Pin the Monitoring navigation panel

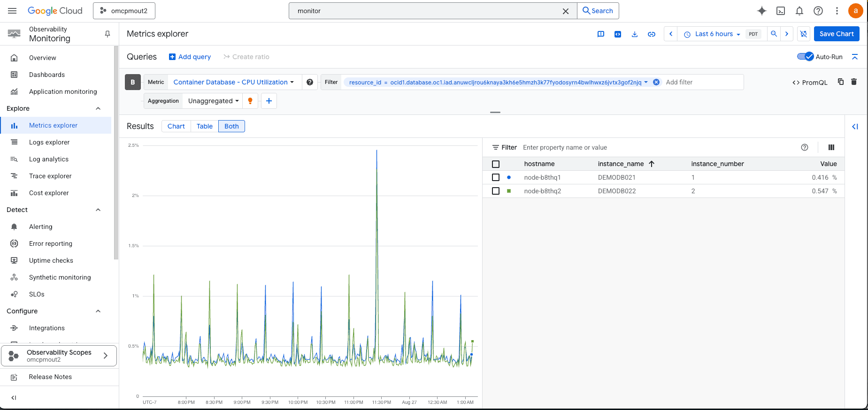pyautogui.click(x=108, y=34)
